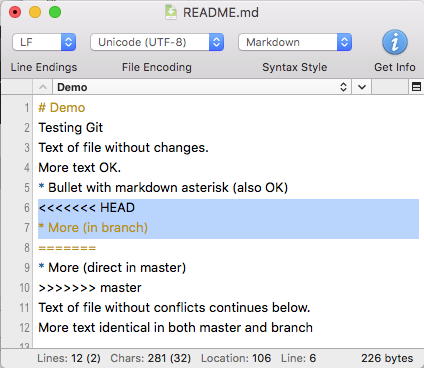424x368 pixels.
Task: Click the Lines count in status bar
Action: pos(69,358)
